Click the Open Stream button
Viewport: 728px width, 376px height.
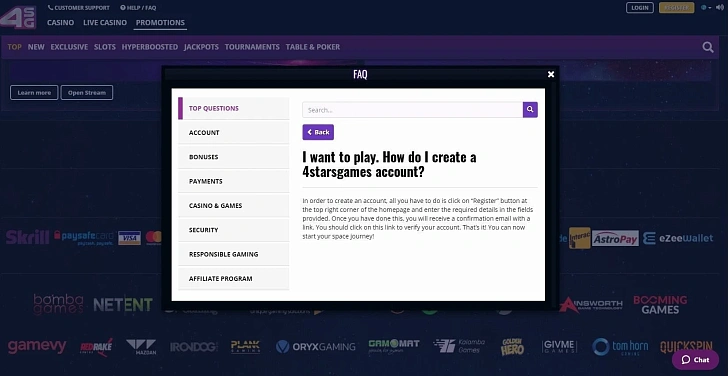click(87, 92)
